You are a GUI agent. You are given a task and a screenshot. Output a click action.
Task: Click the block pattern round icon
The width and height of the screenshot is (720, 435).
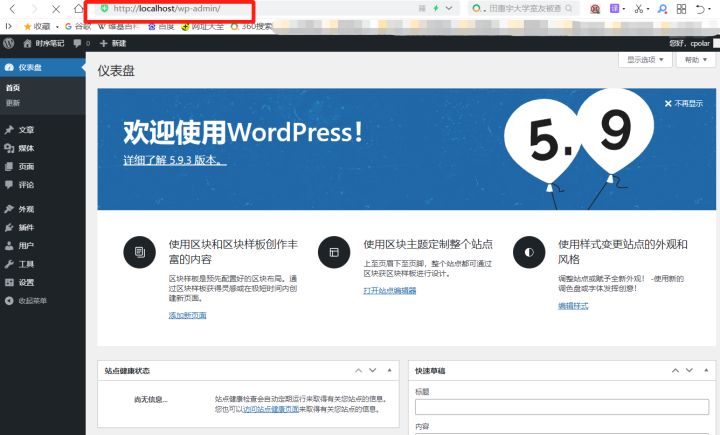[140, 252]
